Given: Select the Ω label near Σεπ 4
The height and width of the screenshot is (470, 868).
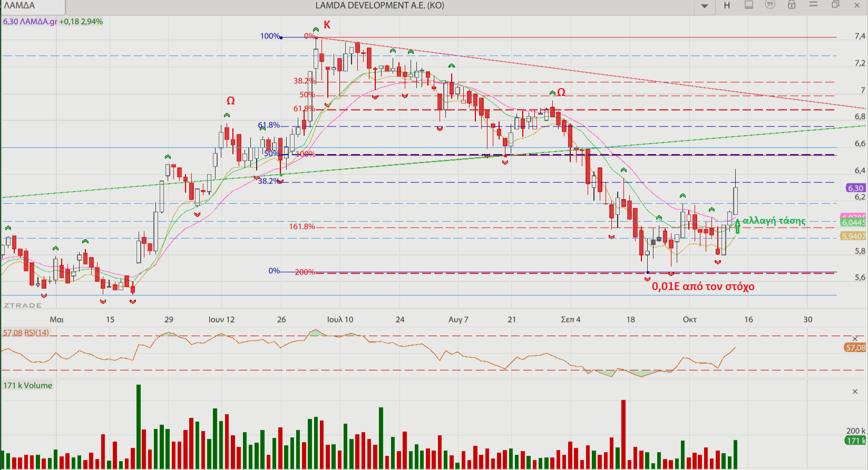Looking at the screenshot, I should click(x=561, y=92).
